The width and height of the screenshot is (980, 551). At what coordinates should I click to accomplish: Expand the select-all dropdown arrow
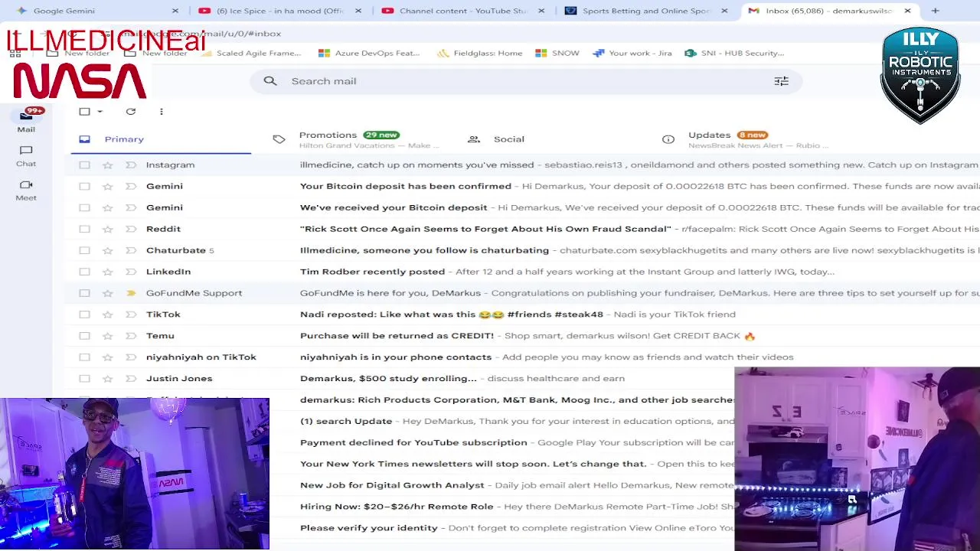100,112
